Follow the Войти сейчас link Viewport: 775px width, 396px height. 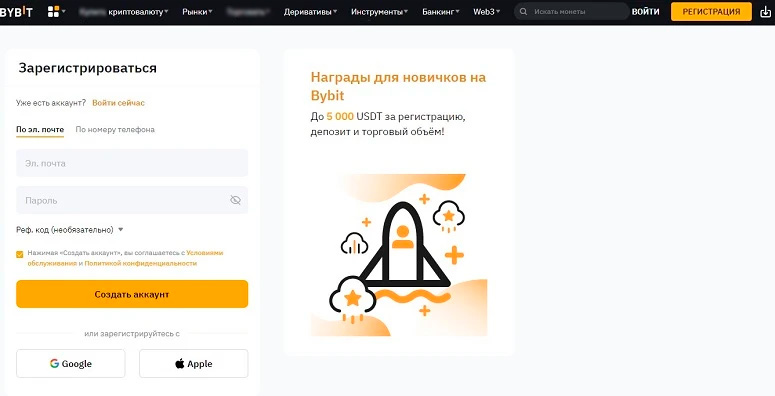pos(119,103)
